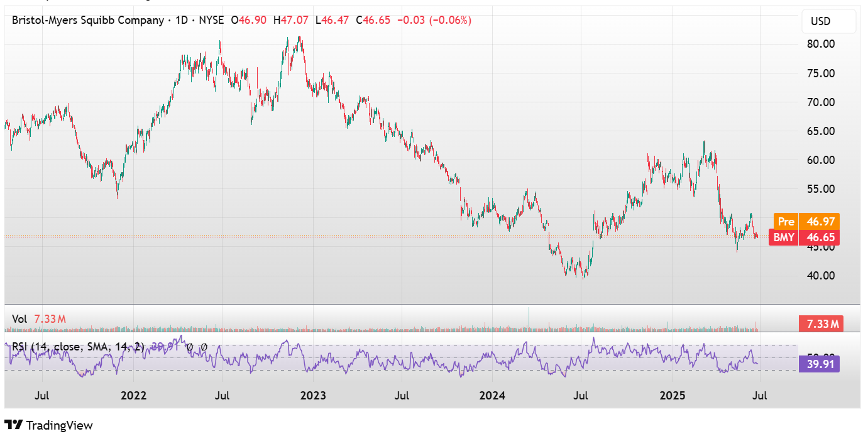Image resolution: width=868 pixels, height=434 pixels.
Task: Click the low value L46.47
Action: coord(332,20)
